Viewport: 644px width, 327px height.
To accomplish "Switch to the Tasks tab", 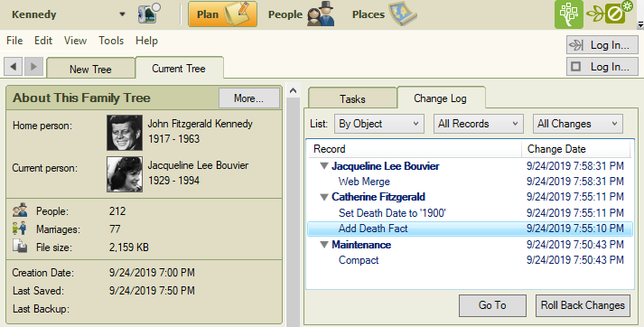I will tap(352, 99).
